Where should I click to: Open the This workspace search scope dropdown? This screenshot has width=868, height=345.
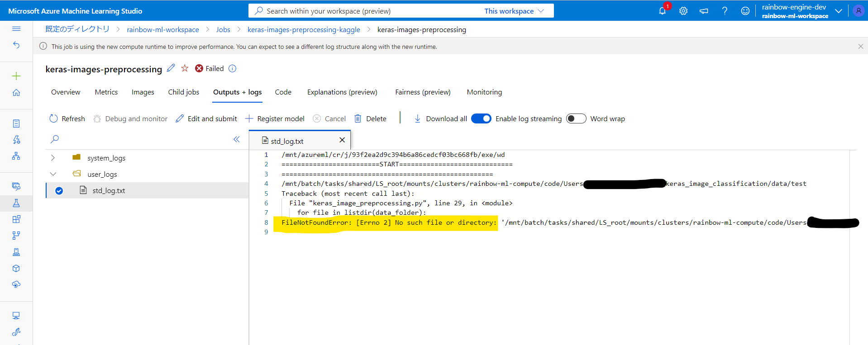pos(514,11)
